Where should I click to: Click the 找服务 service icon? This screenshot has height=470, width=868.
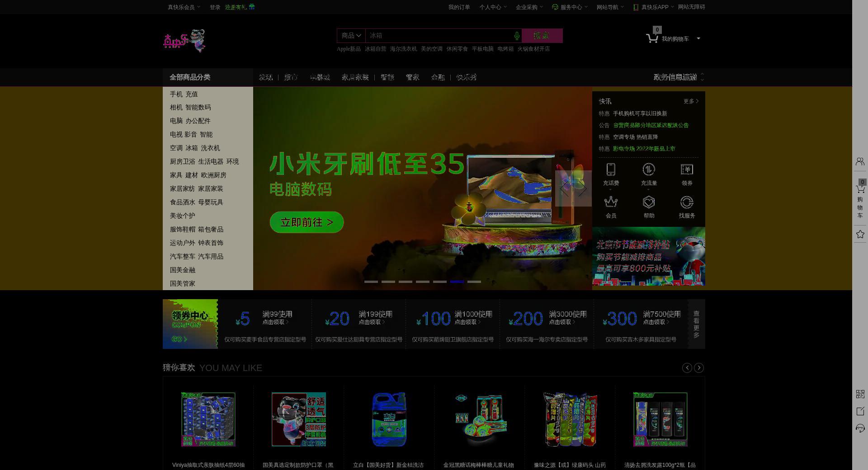pos(687,202)
